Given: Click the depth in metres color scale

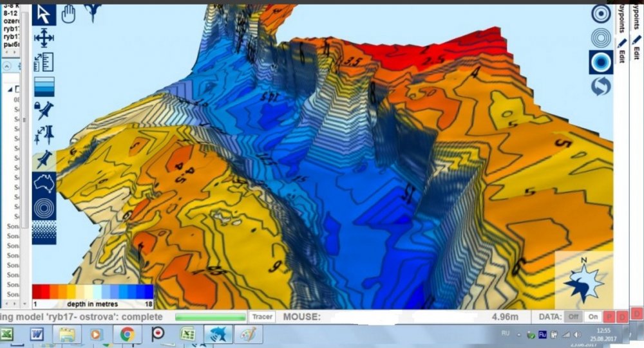Looking at the screenshot, I should coord(93,294).
